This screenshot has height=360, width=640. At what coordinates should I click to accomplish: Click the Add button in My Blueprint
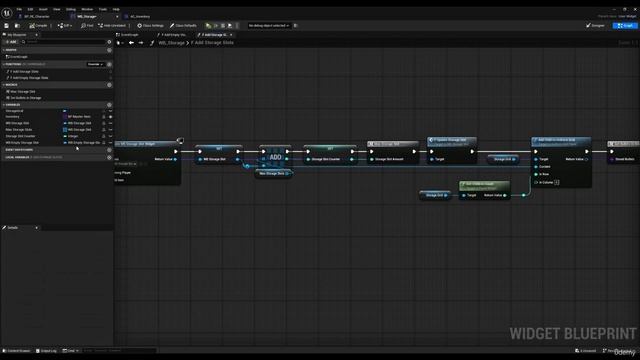coord(11,42)
